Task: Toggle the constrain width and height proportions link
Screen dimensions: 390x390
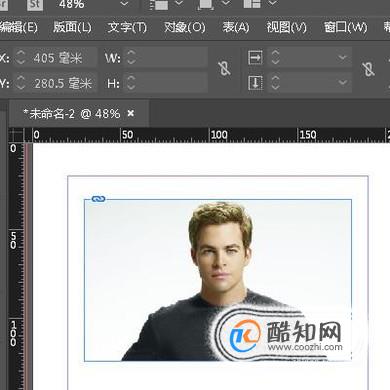Action: tap(224, 69)
